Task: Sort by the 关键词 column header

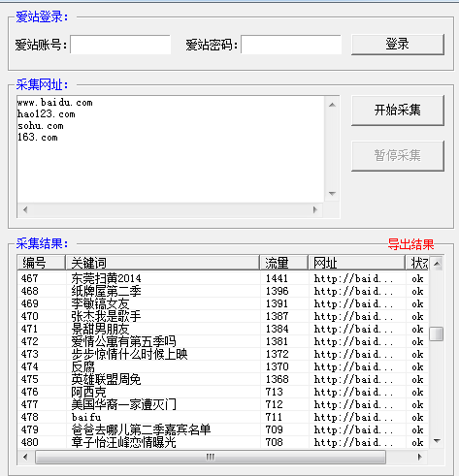Action: 163,263
